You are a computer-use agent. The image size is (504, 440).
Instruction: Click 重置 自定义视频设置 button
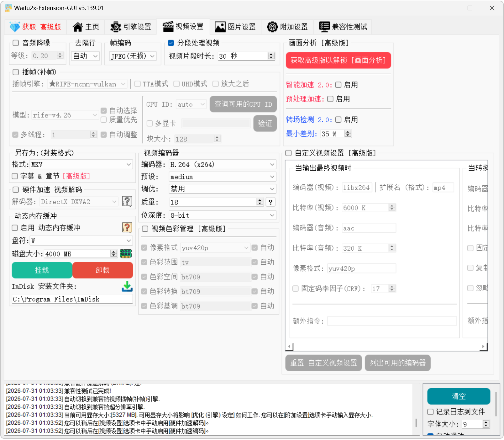click(x=323, y=363)
